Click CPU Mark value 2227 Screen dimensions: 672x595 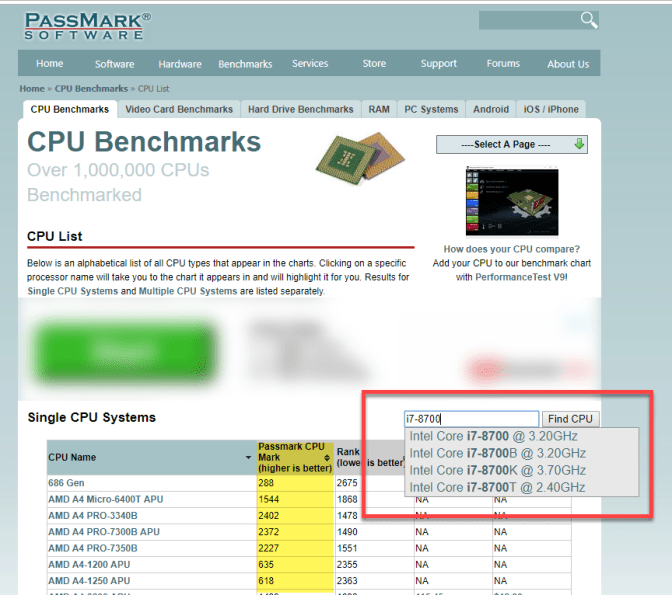pyautogui.click(x=268, y=548)
